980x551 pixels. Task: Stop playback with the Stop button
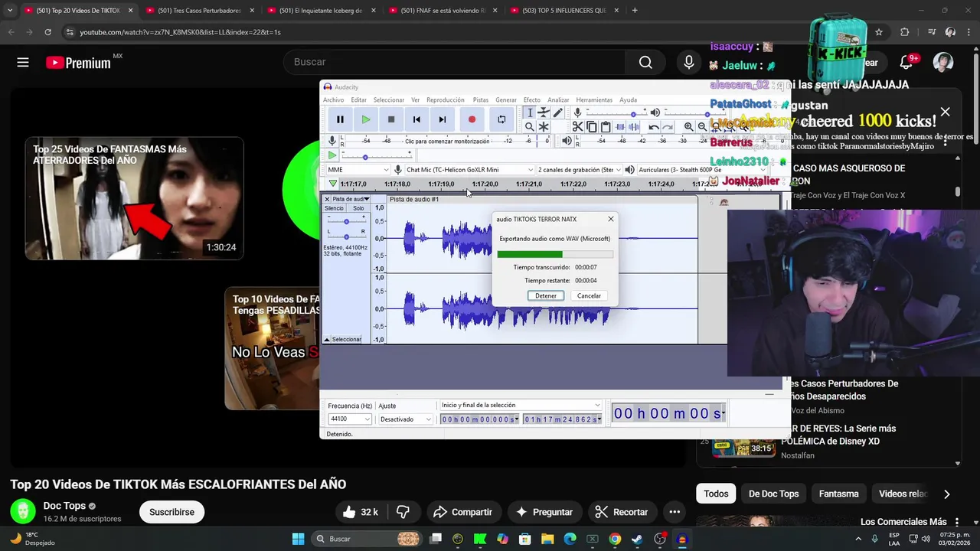click(391, 119)
